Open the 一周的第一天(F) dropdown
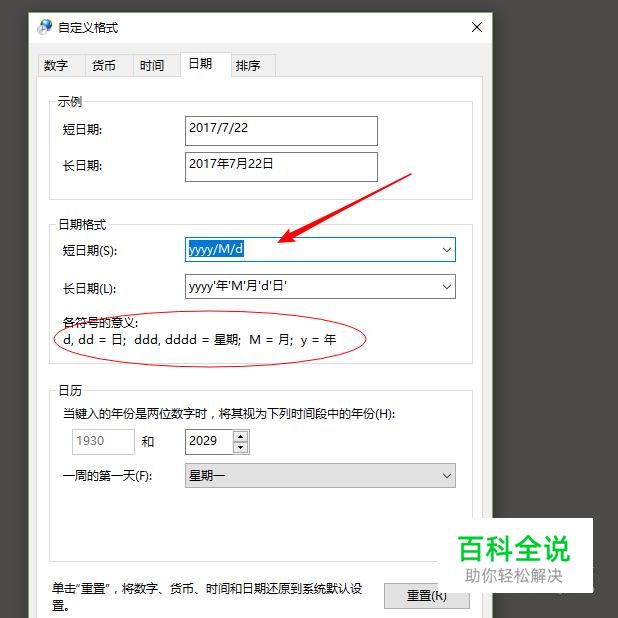 click(320, 475)
